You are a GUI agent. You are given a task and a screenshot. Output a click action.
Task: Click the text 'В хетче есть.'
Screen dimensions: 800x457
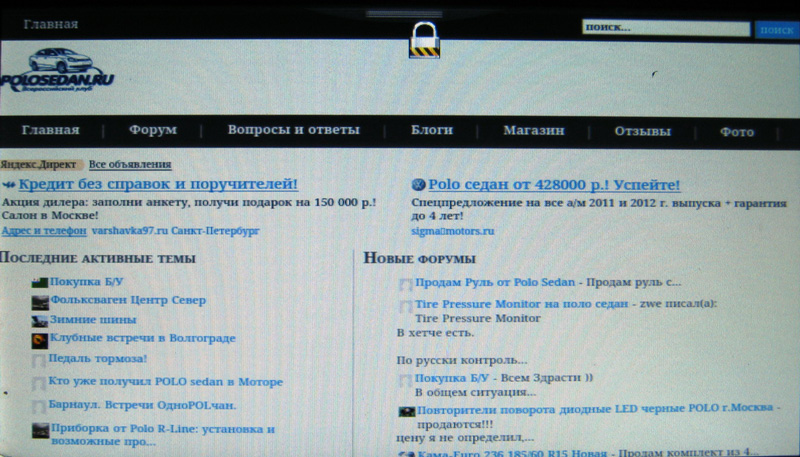pyautogui.click(x=435, y=333)
